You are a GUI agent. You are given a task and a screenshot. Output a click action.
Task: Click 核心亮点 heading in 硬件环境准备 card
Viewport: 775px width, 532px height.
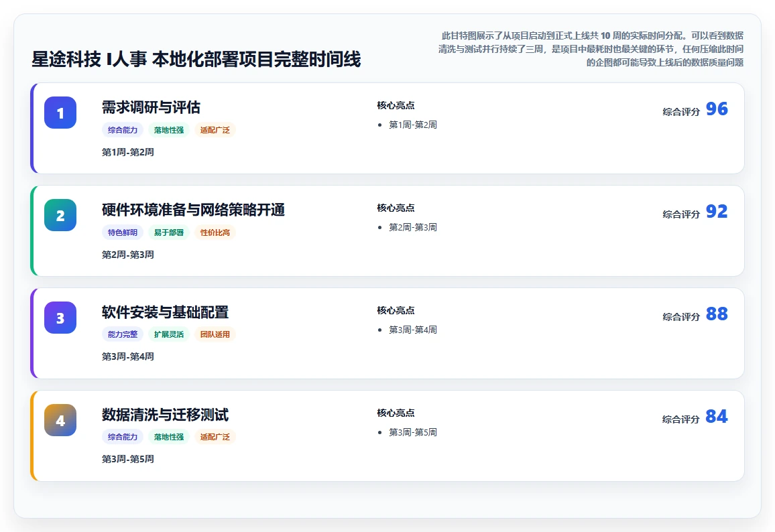click(396, 208)
